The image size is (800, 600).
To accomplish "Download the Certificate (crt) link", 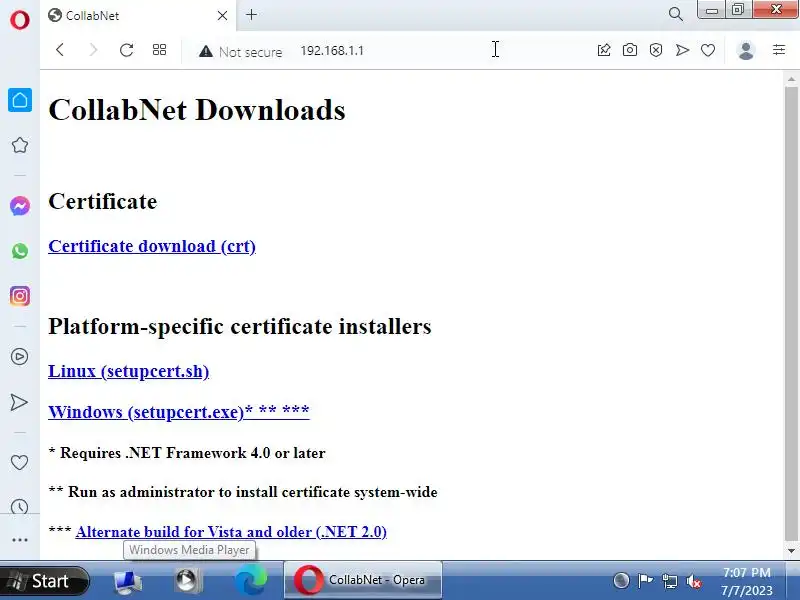I will coord(152,246).
